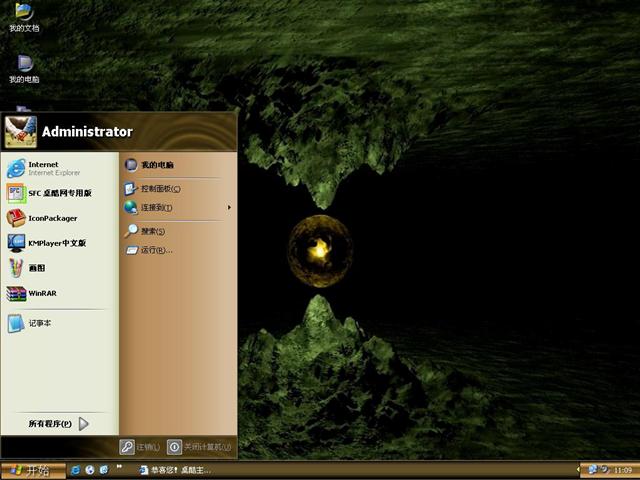Open 搜索 search from start menu
This screenshot has height=480, width=640.
coord(151,231)
